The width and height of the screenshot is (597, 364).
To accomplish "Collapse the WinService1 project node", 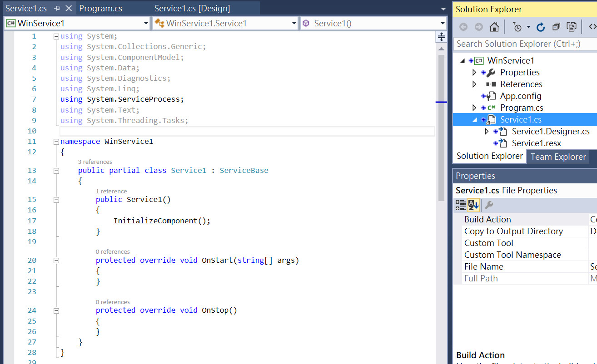I will 463,60.
